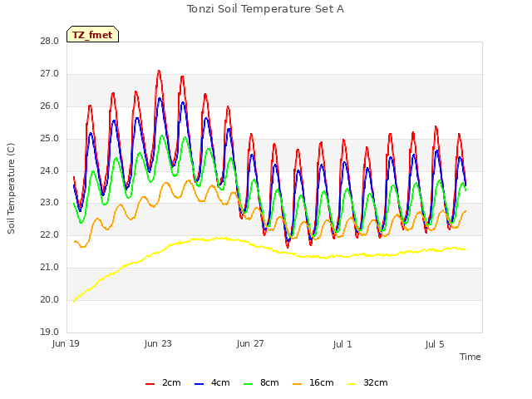Screen dimensions: 532x399
Task: Click the Jun 19 x-axis tick label
Action: pos(66,343)
